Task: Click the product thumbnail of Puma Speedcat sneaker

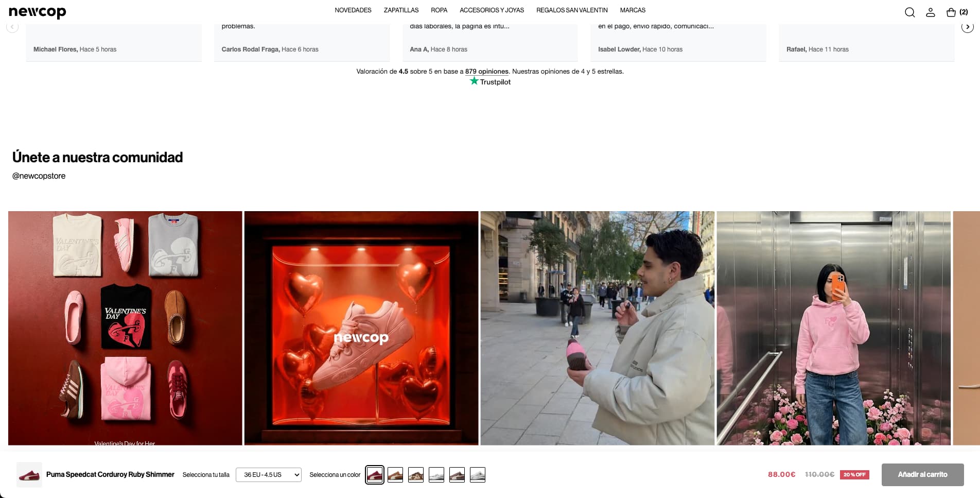Action: pos(29,474)
